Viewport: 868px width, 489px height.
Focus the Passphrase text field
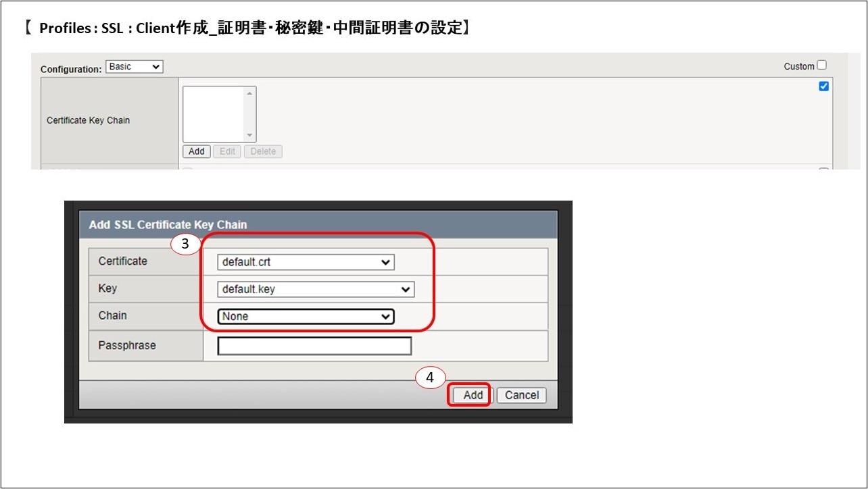pos(314,346)
